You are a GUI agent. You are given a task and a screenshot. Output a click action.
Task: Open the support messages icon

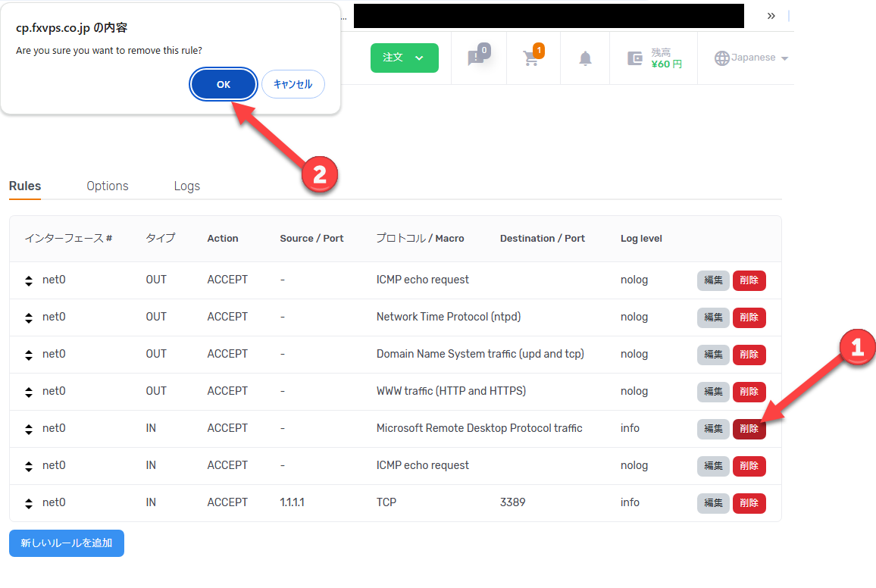point(476,58)
